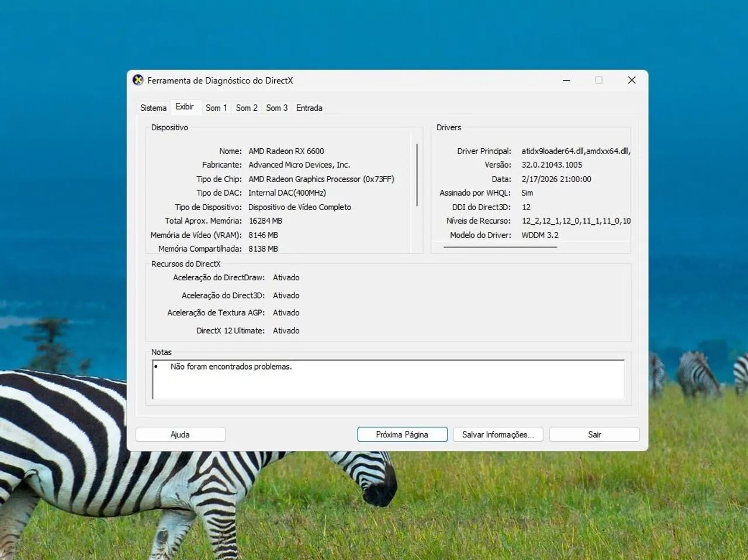
Task: Click Ativado next to Aceleração de Textura AGP
Action: pyautogui.click(x=286, y=313)
